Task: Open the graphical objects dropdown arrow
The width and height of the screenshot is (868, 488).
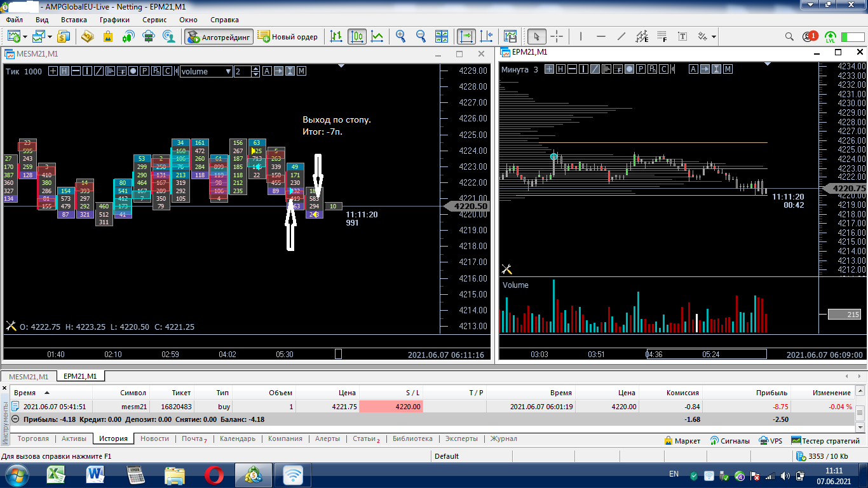Action: point(714,37)
